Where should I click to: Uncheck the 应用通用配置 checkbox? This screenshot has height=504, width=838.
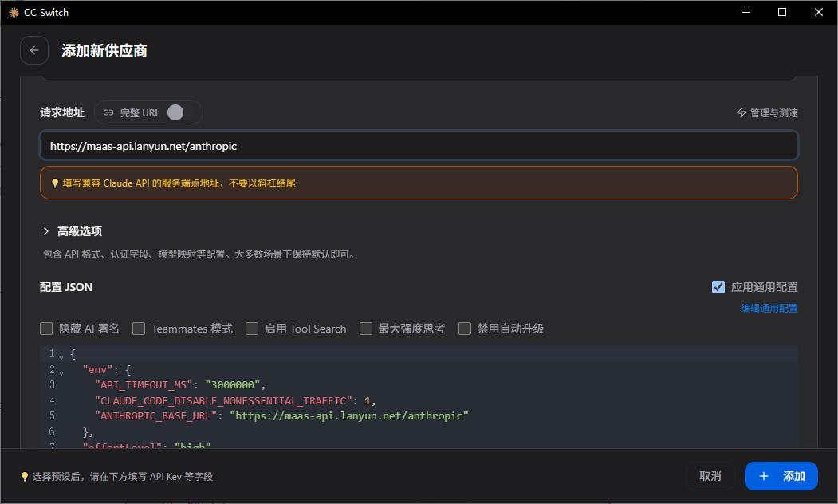click(x=718, y=288)
